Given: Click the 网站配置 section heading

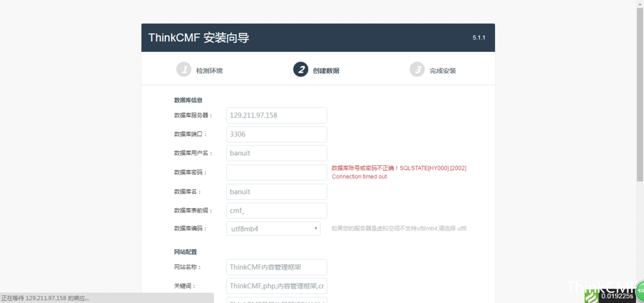Looking at the screenshot, I should [185, 252].
